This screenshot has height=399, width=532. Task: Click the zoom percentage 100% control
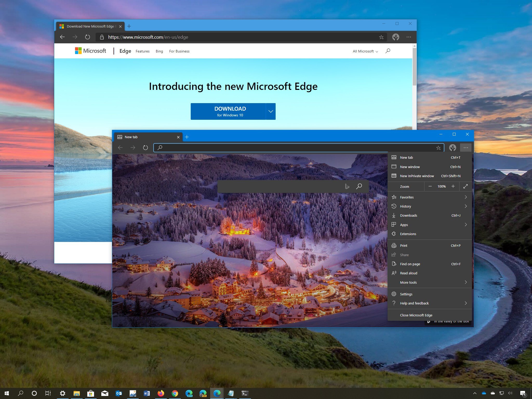(x=442, y=186)
